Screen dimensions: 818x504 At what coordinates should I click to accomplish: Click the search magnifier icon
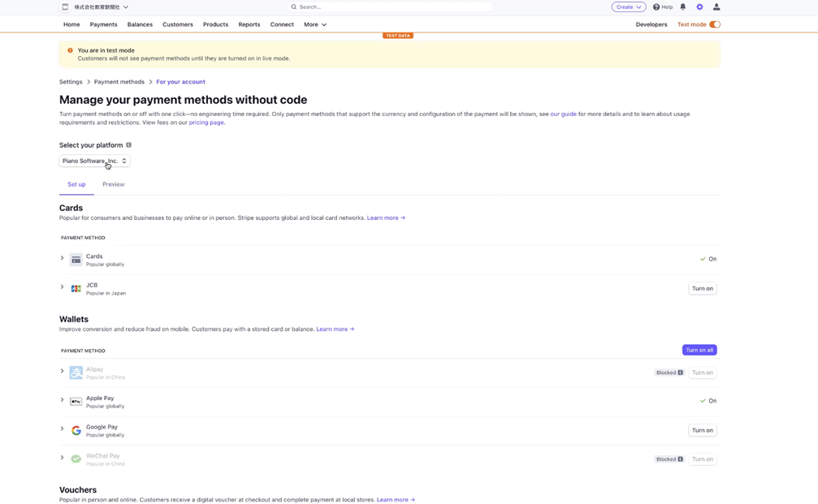294,6
